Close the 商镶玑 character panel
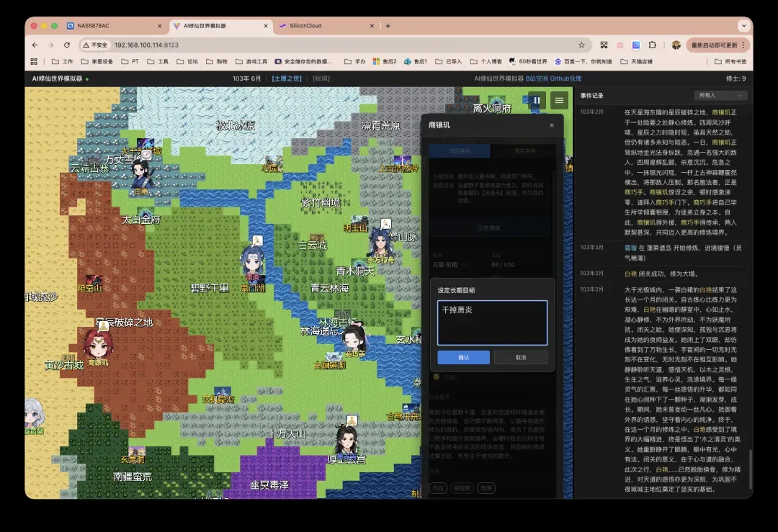 point(552,125)
